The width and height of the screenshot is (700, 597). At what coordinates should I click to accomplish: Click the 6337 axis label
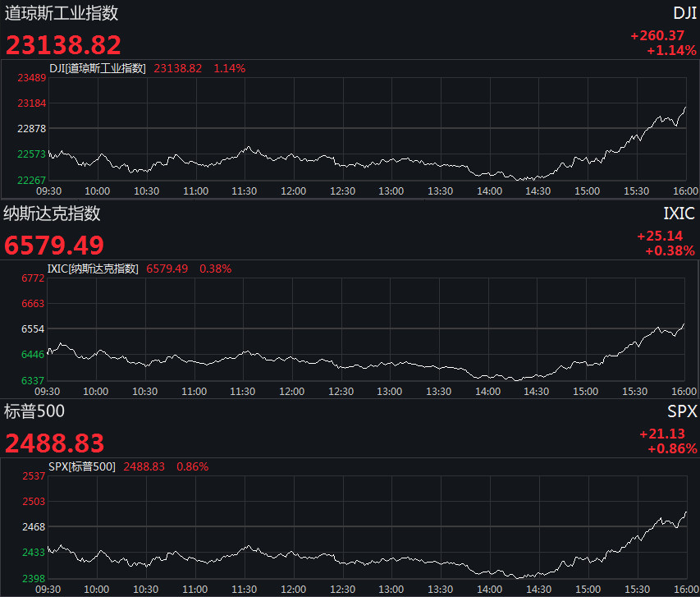pyautogui.click(x=33, y=380)
